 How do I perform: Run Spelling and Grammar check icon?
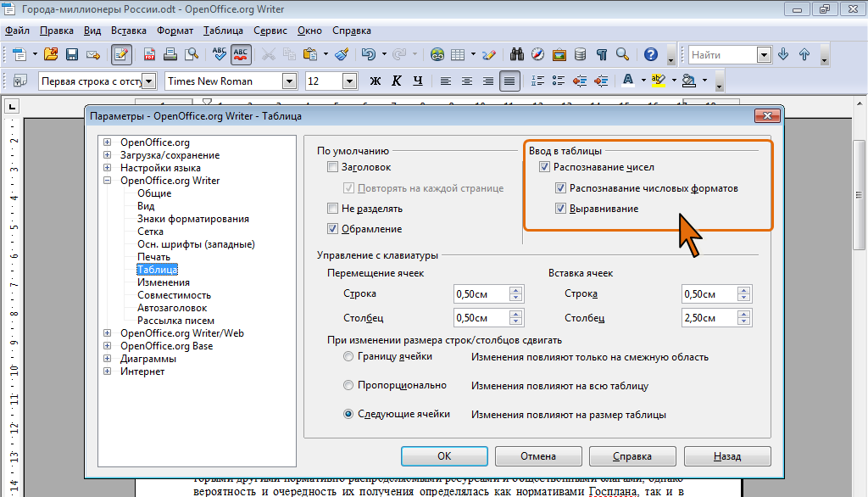point(220,54)
